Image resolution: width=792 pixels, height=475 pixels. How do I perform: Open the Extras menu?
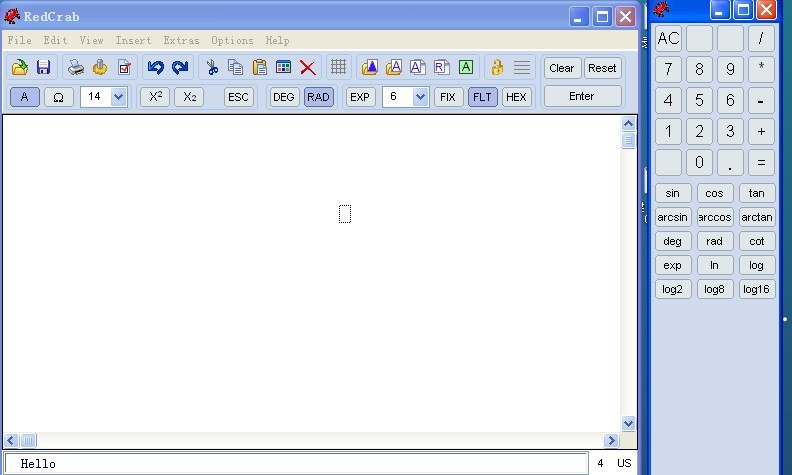coord(181,41)
